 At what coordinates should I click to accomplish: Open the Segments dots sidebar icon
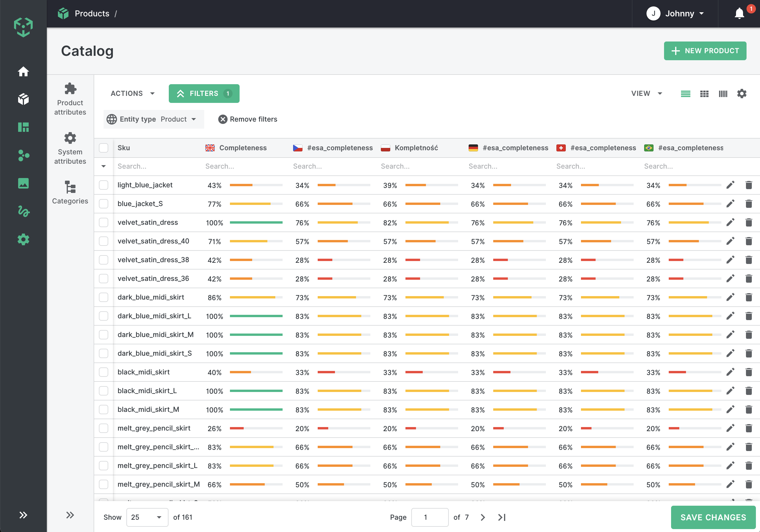point(23,155)
